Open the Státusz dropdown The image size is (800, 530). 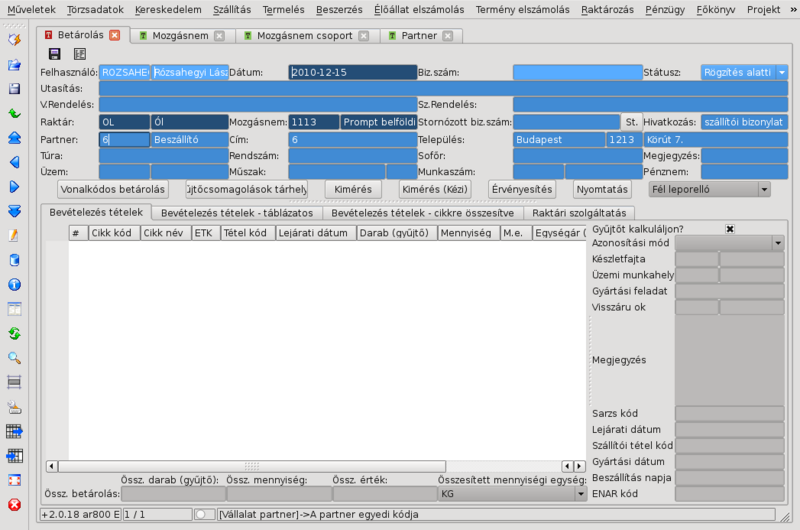tap(781, 73)
